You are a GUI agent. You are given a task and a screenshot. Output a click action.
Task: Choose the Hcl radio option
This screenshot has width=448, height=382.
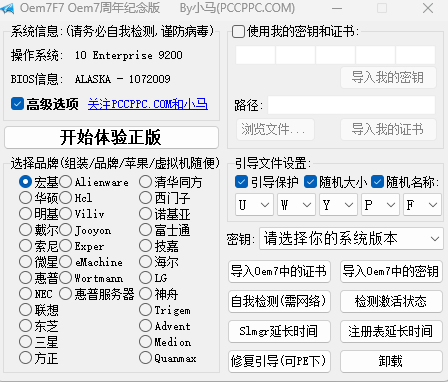coord(66,198)
